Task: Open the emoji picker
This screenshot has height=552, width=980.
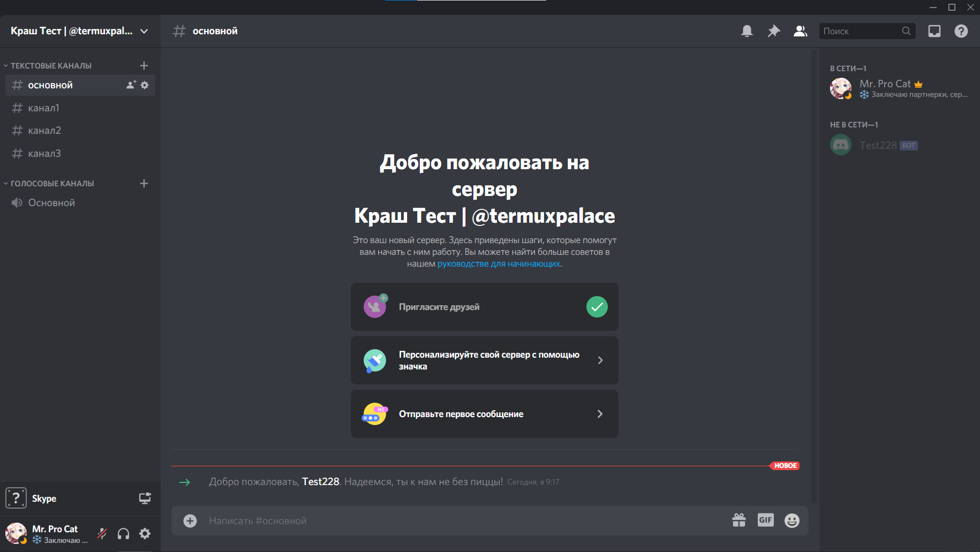Action: 792,520
